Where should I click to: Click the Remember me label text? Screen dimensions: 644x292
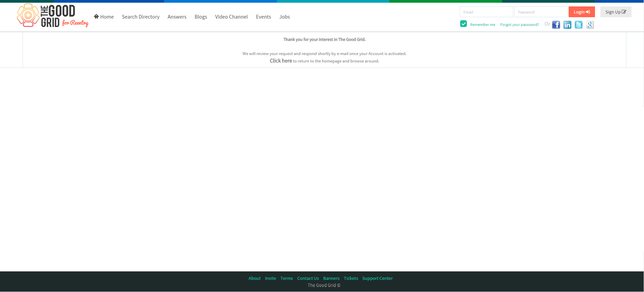click(482, 25)
